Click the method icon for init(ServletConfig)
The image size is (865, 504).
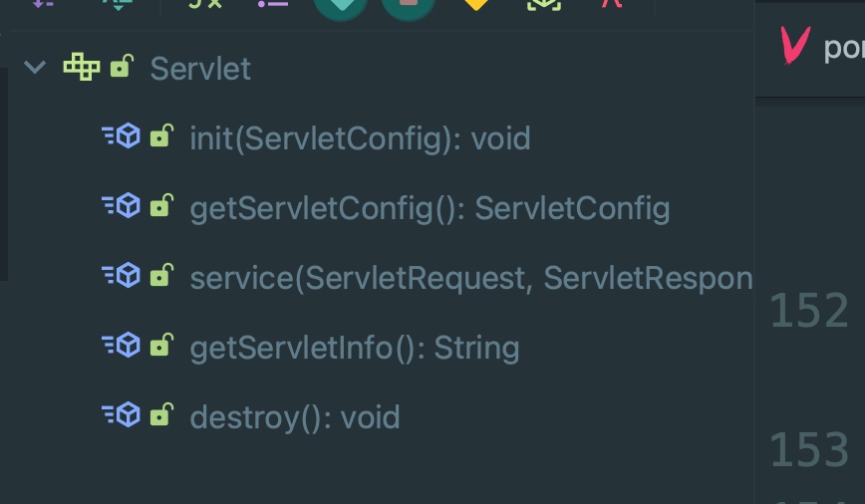pos(121,136)
